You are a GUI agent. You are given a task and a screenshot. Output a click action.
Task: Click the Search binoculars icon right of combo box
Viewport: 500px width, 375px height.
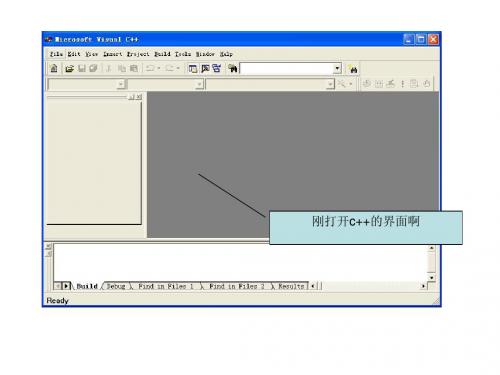click(353, 69)
